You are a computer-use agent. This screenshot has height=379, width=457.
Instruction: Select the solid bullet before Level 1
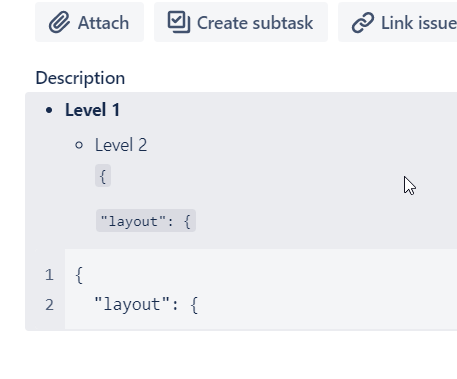tap(49, 110)
